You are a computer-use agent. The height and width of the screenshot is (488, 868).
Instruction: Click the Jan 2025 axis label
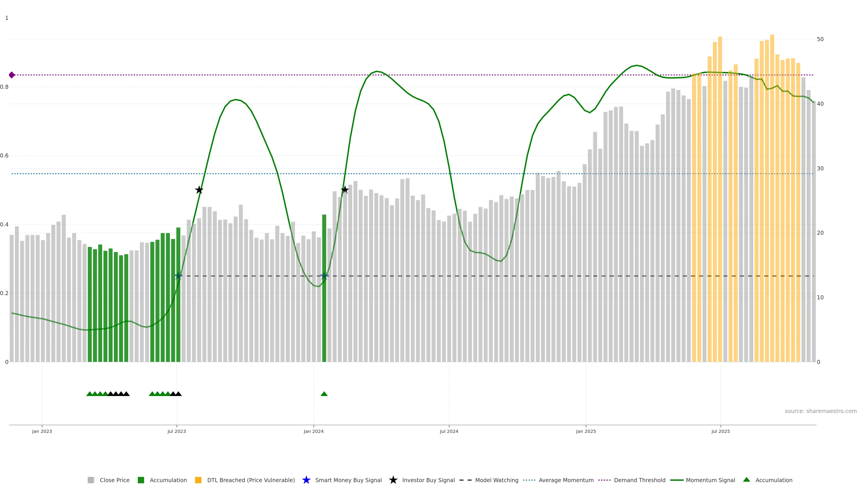point(586,431)
